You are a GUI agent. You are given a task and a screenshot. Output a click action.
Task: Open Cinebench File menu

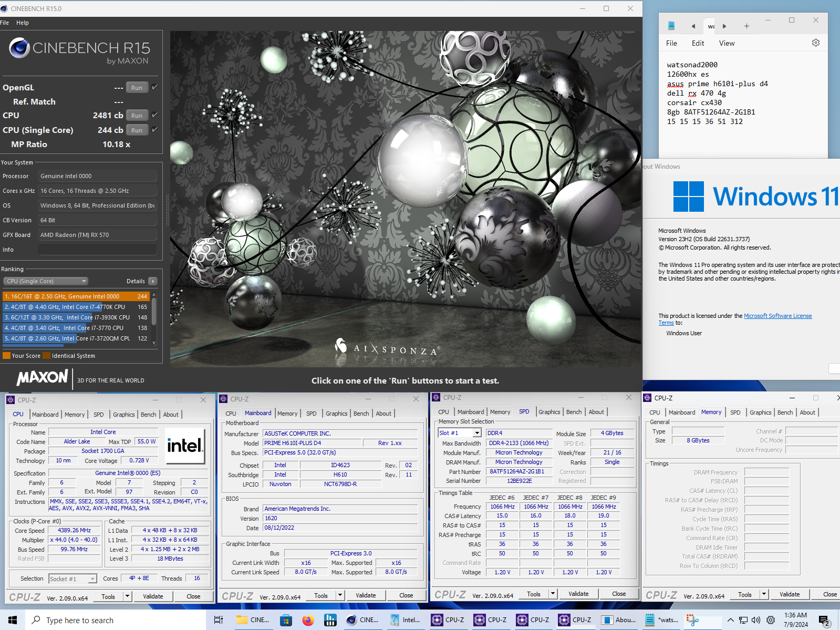(x=5, y=23)
